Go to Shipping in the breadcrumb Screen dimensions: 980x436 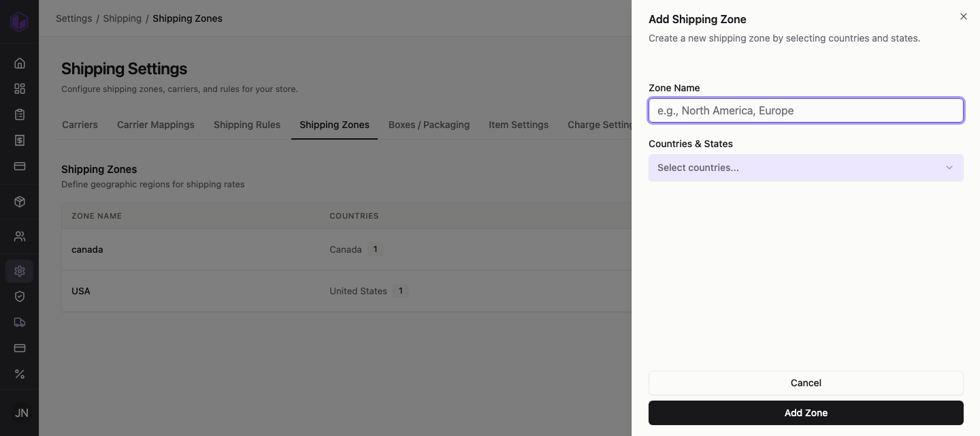coord(122,18)
